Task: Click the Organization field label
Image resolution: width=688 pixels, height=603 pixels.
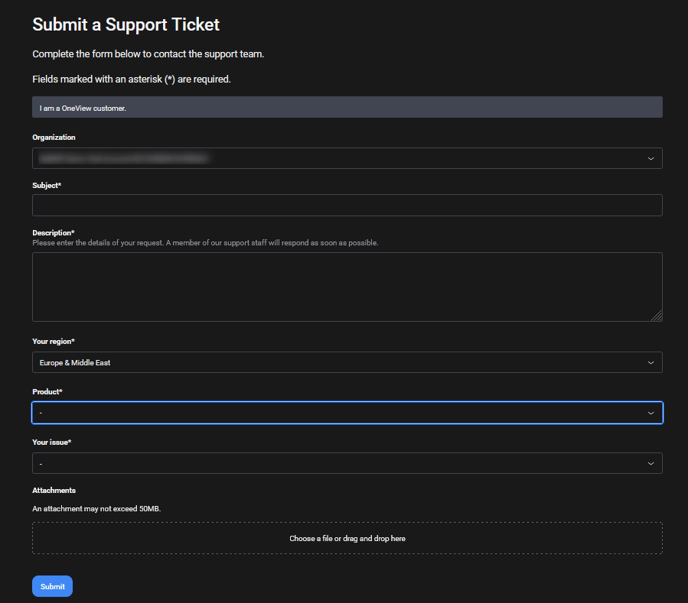Action: (x=54, y=137)
